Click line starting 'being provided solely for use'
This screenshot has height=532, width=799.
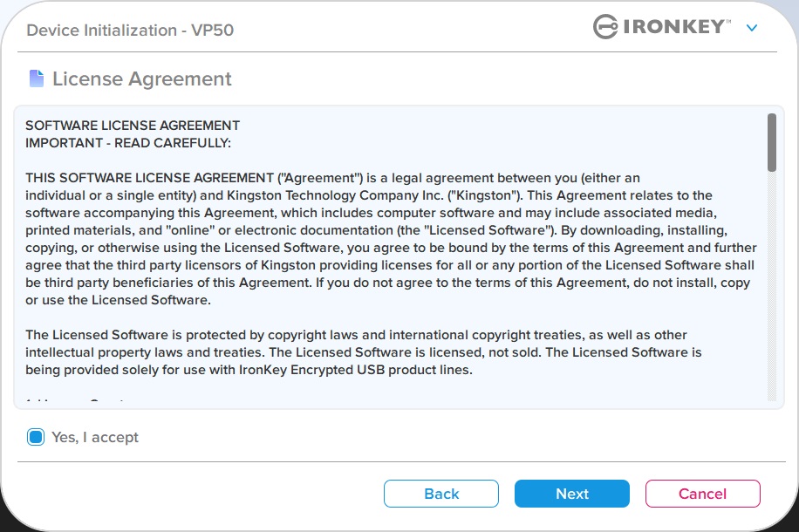[x=249, y=370]
